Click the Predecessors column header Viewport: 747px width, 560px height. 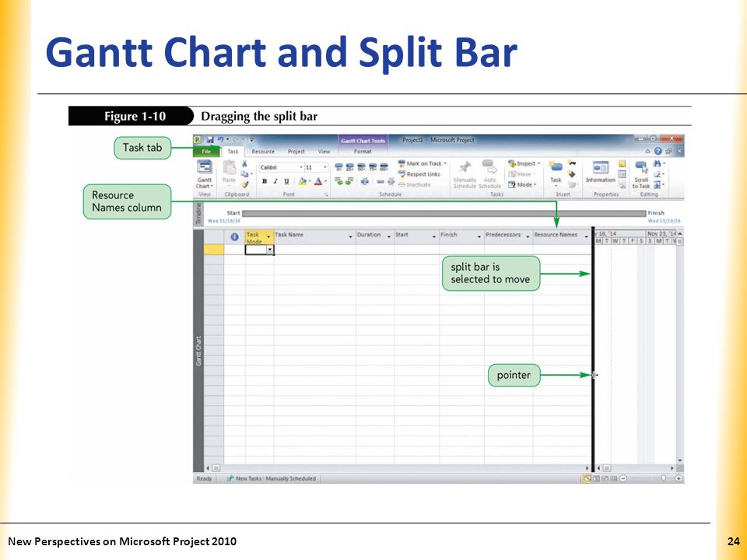click(x=508, y=236)
